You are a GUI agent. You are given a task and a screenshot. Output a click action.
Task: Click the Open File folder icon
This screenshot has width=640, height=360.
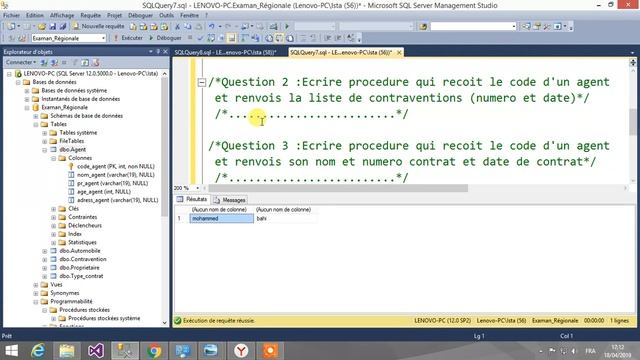point(42,27)
